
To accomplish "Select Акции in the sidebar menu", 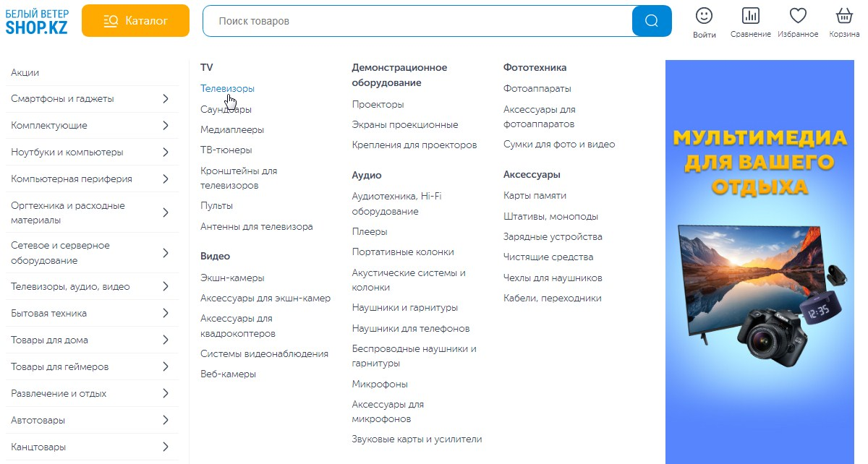I will [x=25, y=72].
